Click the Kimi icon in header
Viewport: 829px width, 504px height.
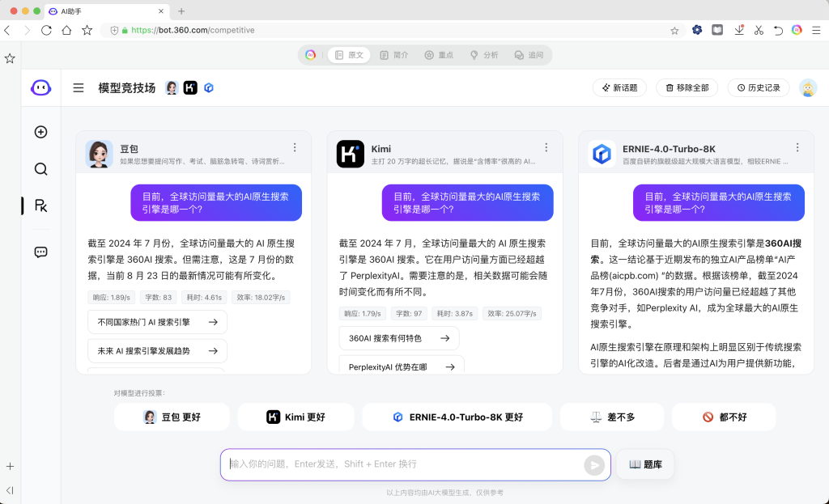(x=190, y=87)
